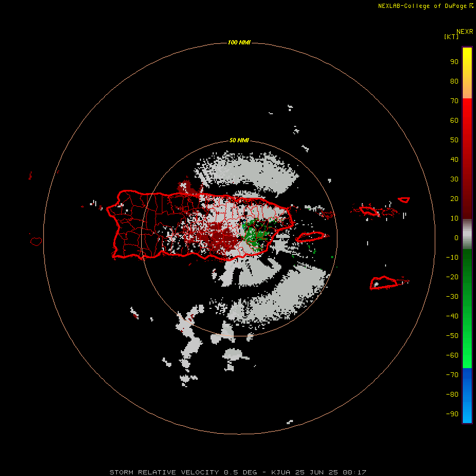Click the blue bottom segment of color bar
476x476 pixels.
467,396
